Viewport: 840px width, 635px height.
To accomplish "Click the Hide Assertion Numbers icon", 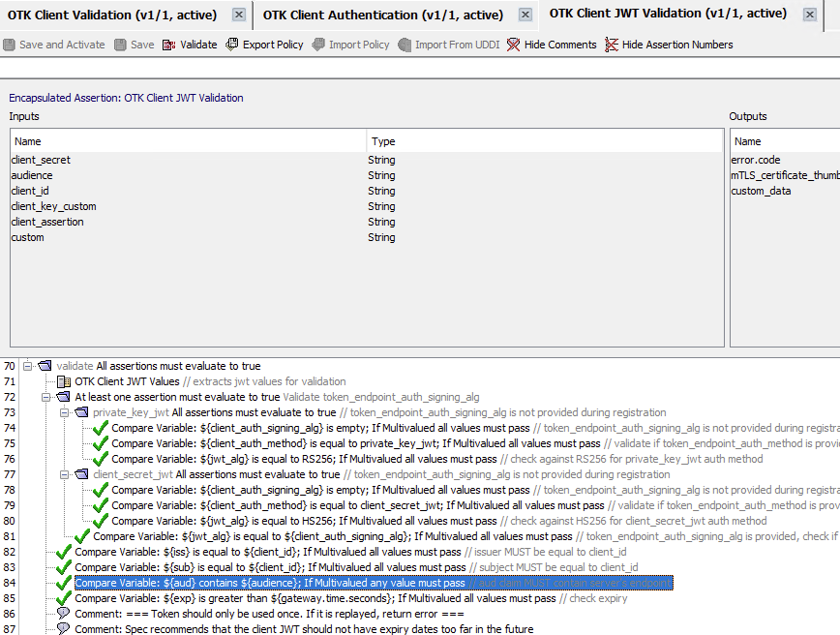I will (x=612, y=45).
